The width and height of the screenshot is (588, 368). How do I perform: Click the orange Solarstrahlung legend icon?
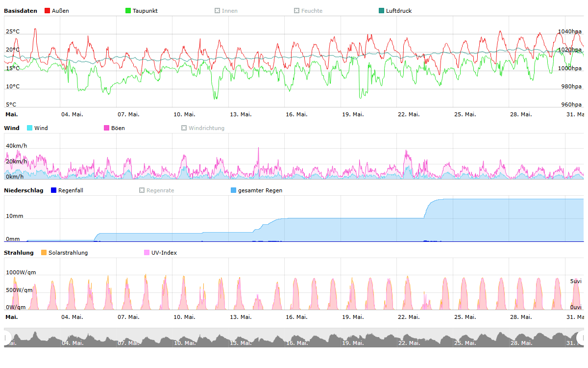tap(44, 253)
